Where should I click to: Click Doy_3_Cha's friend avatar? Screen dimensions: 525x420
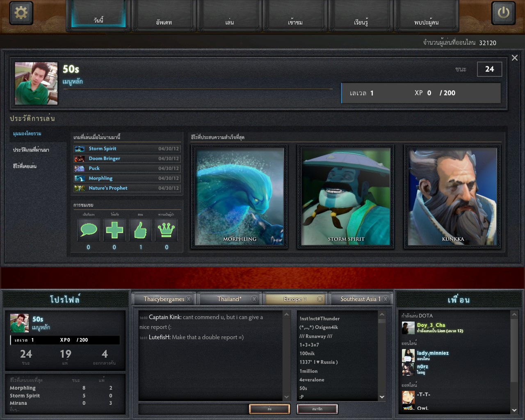pos(408,328)
